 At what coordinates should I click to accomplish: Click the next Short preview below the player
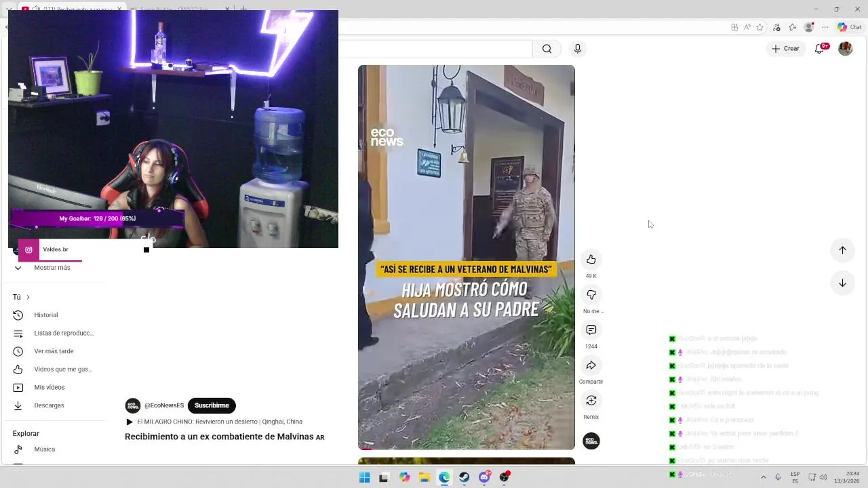[467, 461]
